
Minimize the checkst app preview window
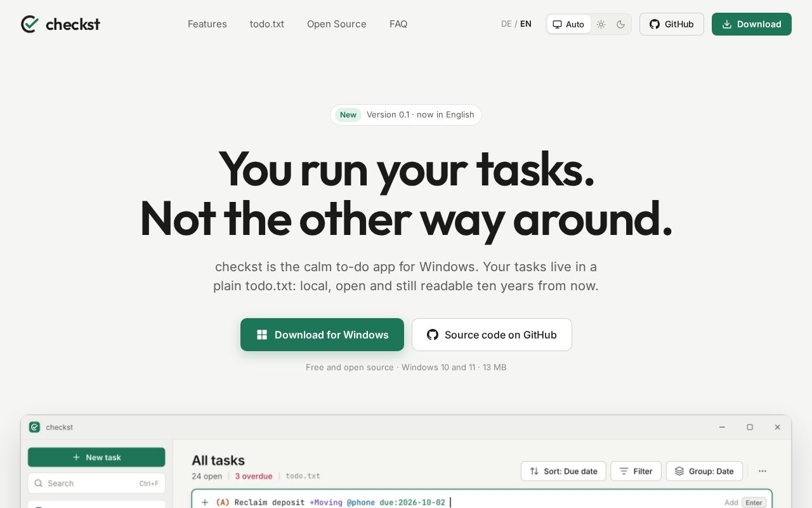coord(722,427)
